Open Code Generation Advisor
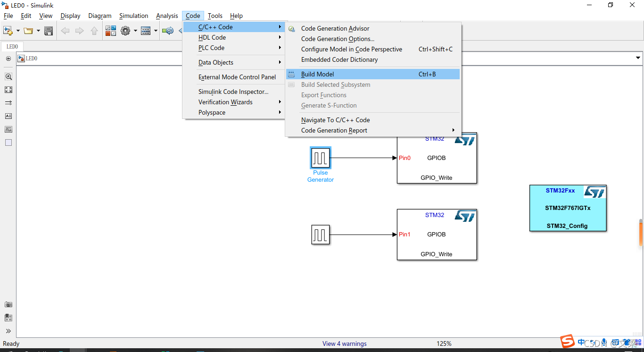Viewport: 644px width, 352px height. (x=373, y=28)
